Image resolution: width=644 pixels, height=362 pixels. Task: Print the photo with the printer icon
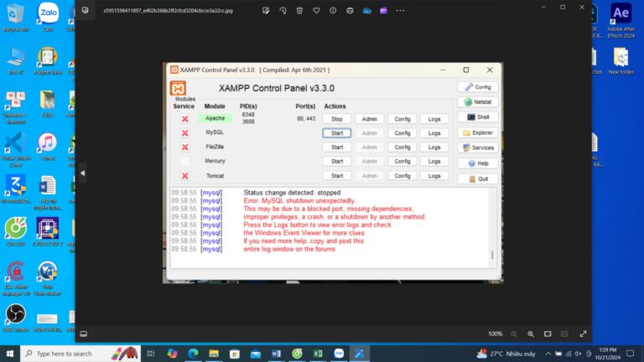tap(350, 11)
